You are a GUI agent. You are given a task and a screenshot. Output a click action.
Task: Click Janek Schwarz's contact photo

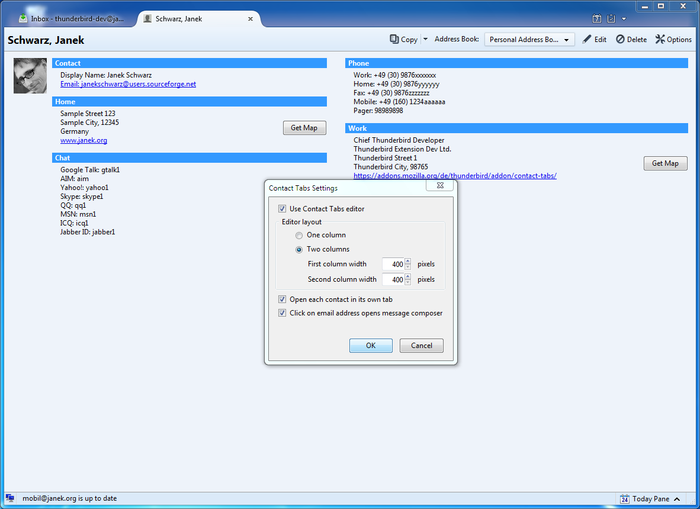[30, 75]
